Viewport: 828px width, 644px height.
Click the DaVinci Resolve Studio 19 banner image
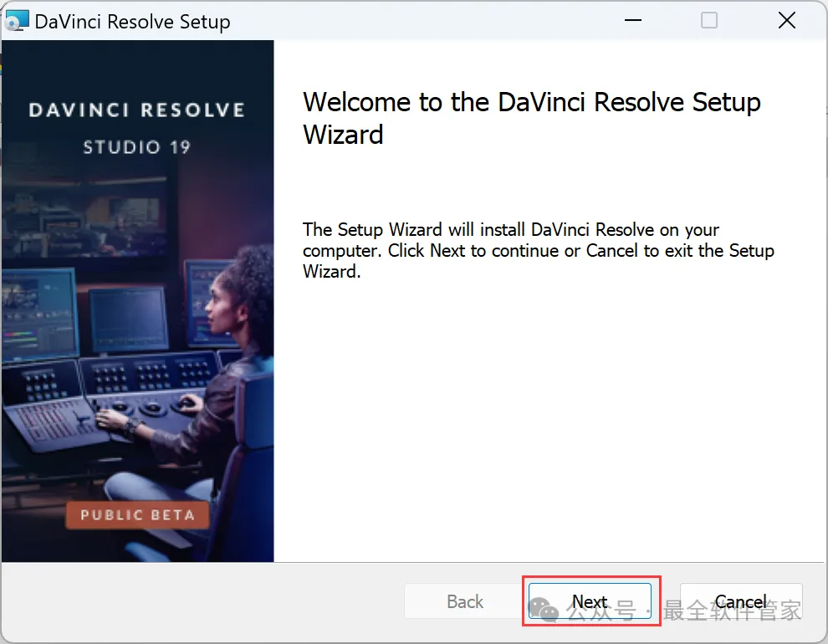[x=138, y=301]
